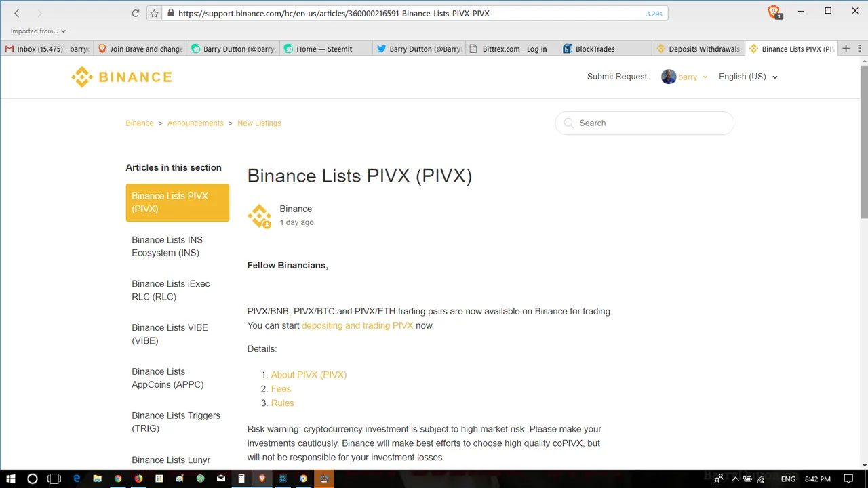Open New Listings breadcrumb link
The height and width of the screenshot is (488, 868).
point(259,123)
